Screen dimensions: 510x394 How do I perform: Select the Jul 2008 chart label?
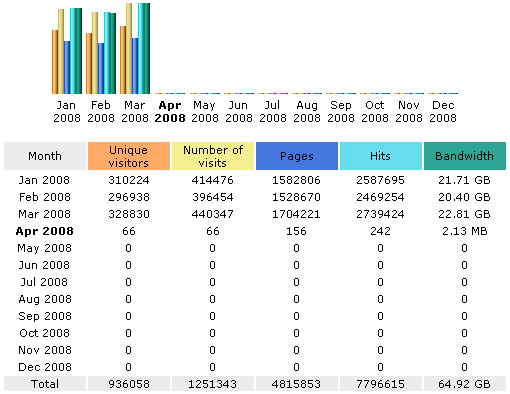point(273,111)
